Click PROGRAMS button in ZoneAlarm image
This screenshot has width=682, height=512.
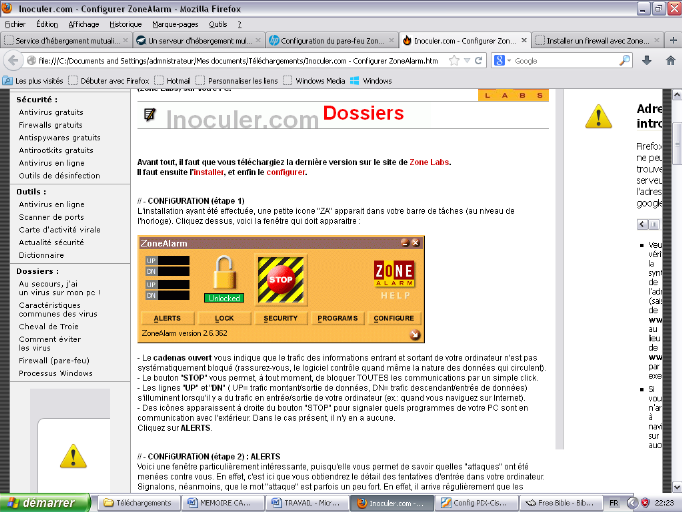coord(338,318)
